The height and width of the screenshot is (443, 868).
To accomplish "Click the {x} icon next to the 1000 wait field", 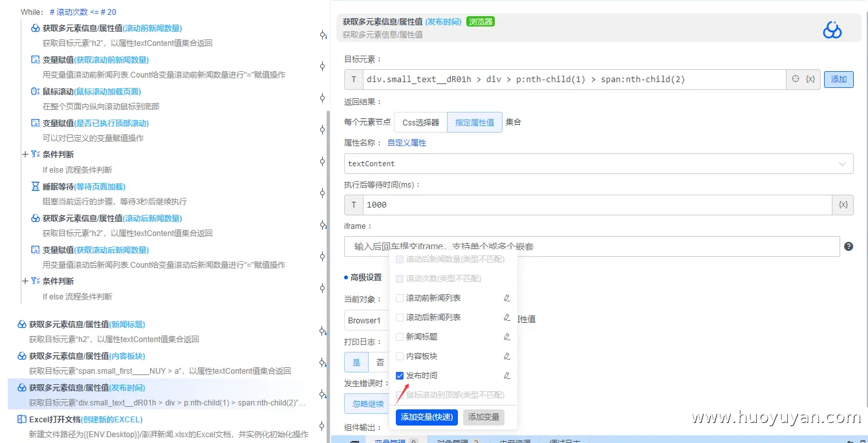I will (842, 204).
